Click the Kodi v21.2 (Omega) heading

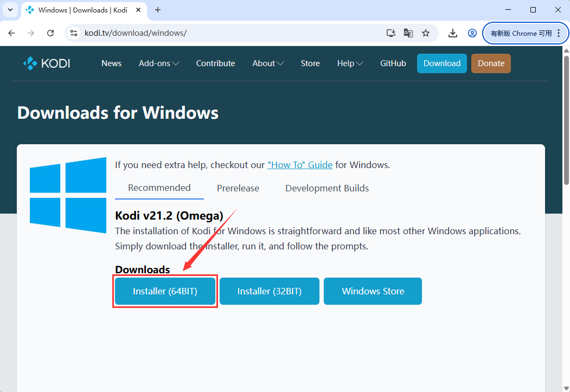(x=169, y=215)
